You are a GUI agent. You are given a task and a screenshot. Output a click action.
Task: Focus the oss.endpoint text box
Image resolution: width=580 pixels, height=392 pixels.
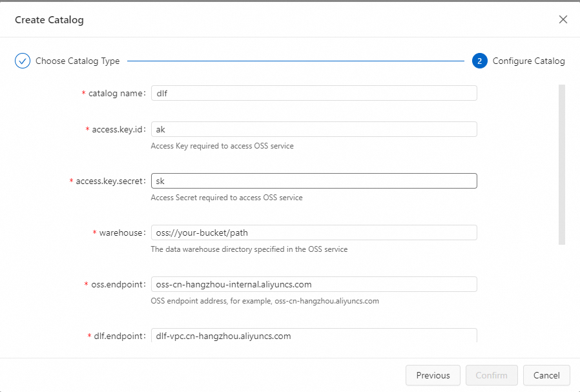pos(313,284)
